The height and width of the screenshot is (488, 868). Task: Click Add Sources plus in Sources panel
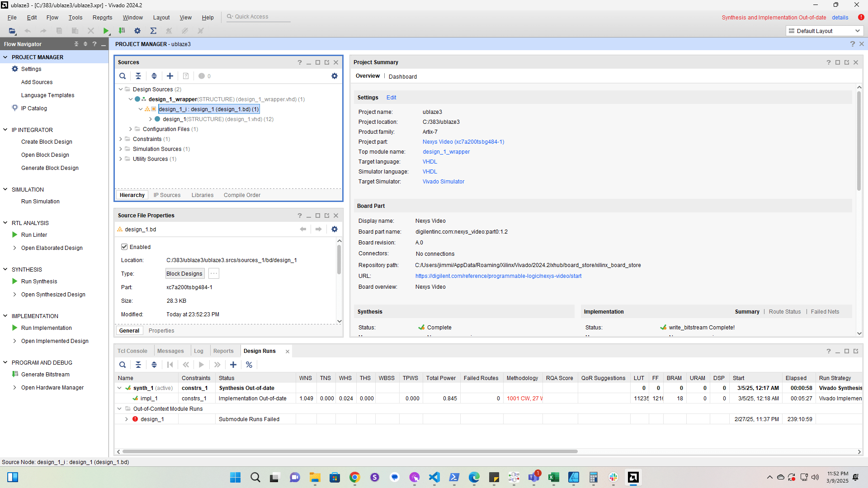tap(170, 76)
